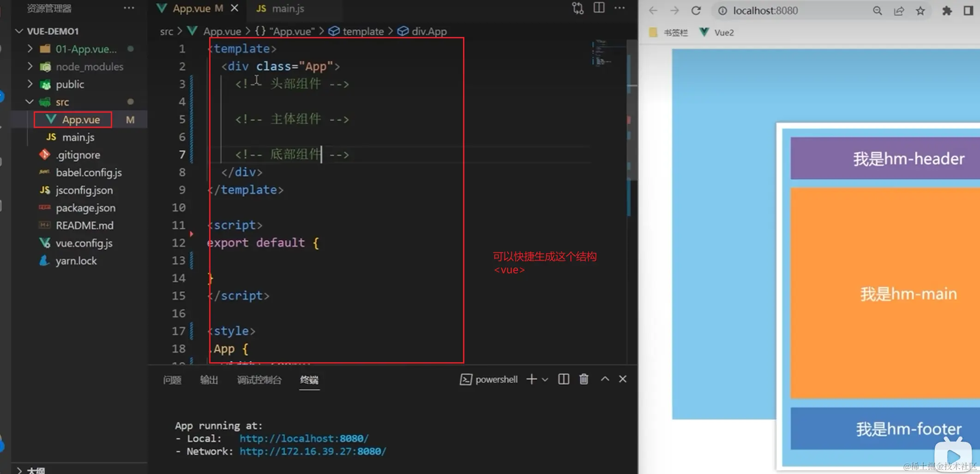Image resolution: width=980 pixels, height=474 pixels.
Task: Kill terminal with trash icon
Action: [584, 379]
